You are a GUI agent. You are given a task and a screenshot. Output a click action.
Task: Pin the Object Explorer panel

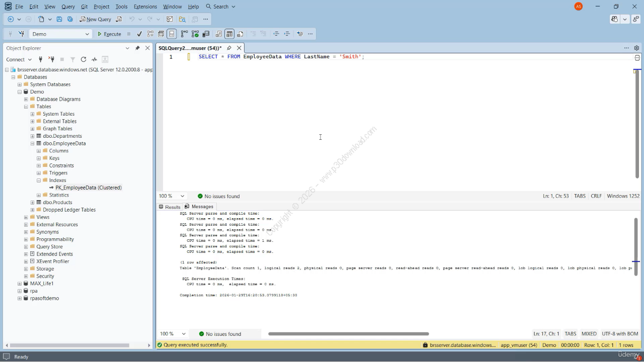(x=137, y=48)
